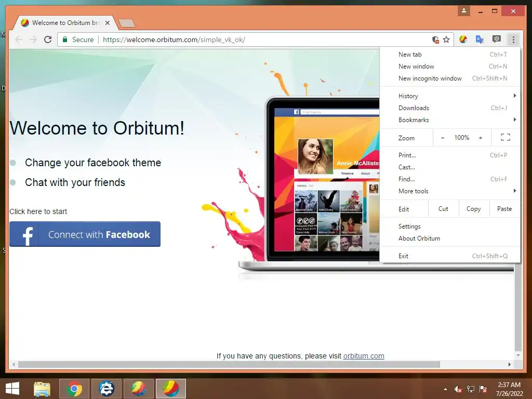Image resolution: width=532 pixels, height=399 pixels.
Task: Choose Exit from the menu
Action: (x=450, y=256)
